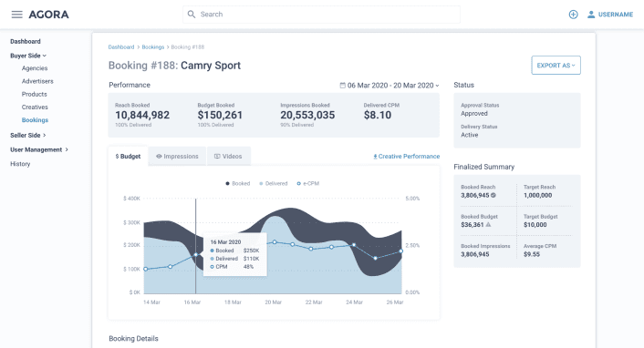Click the plus circle add icon
Screen dimensions: 644x348
point(574,15)
